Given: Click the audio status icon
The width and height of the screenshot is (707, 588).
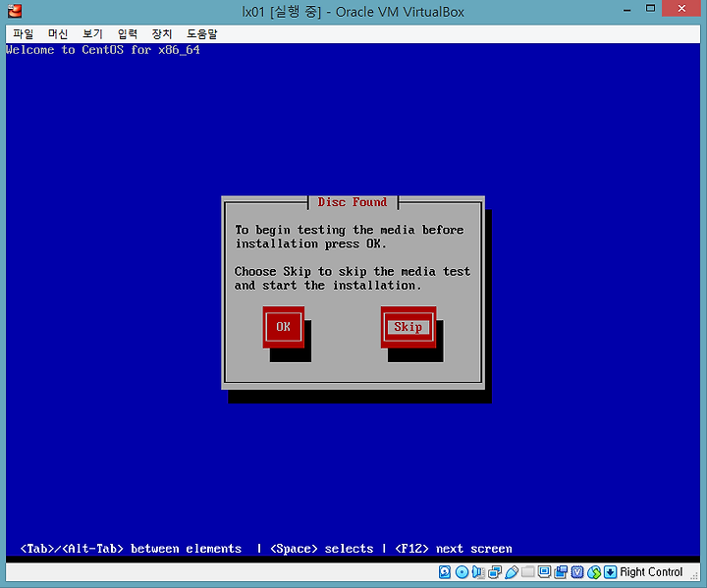Looking at the screenshot, I should pos(478,572).
